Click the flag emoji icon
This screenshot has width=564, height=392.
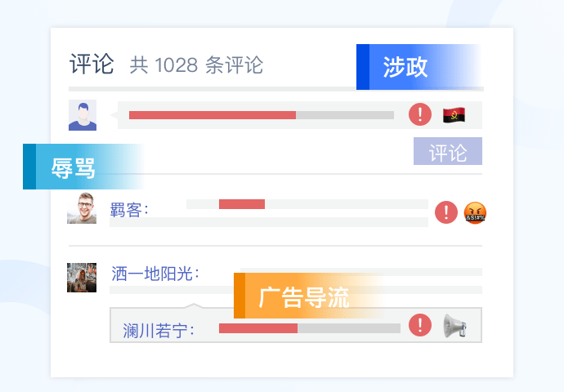454,114
